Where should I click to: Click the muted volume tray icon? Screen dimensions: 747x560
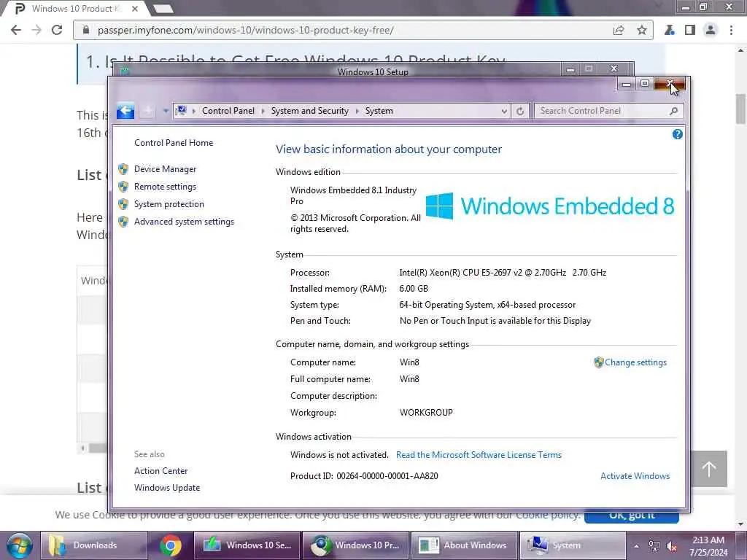(672, 546)
